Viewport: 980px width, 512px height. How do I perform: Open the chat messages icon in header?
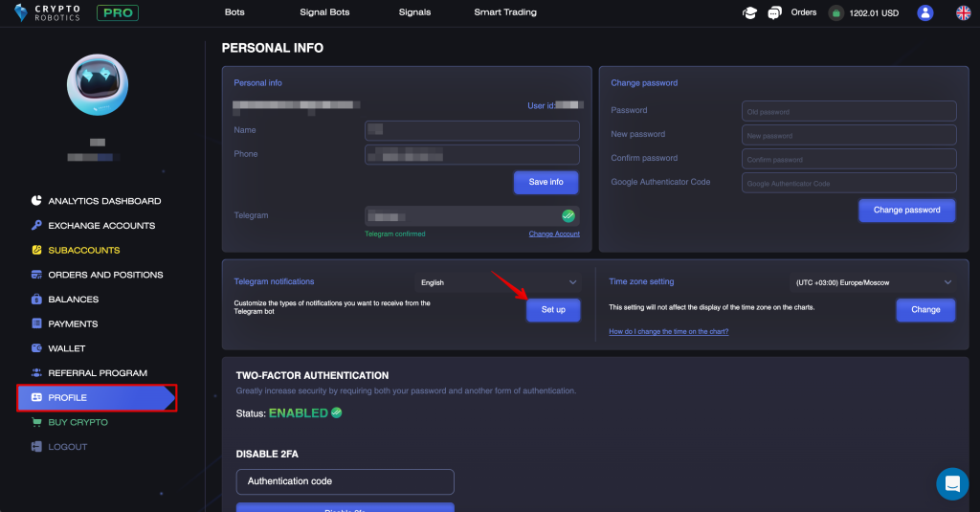click(x=775, y=12)
